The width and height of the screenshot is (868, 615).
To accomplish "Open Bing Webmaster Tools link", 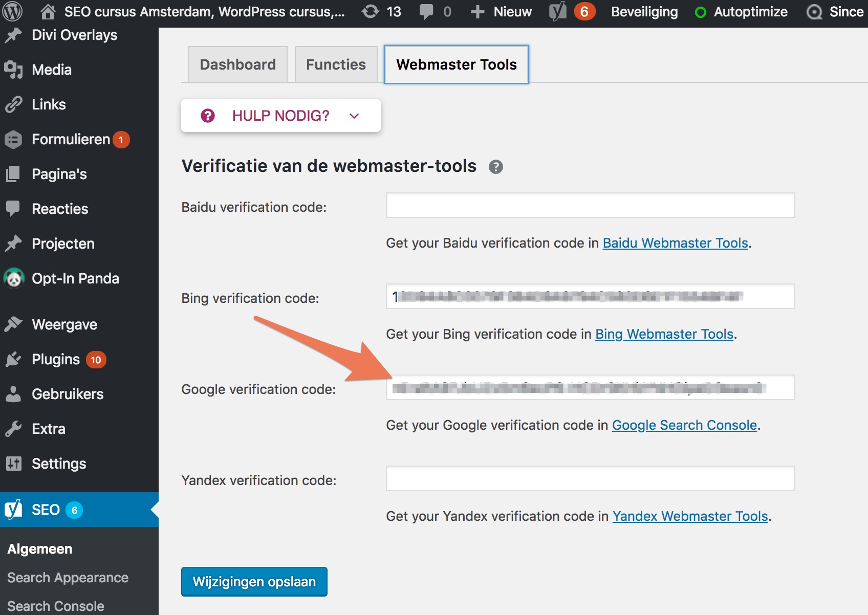I will click(x=664, y=334).
